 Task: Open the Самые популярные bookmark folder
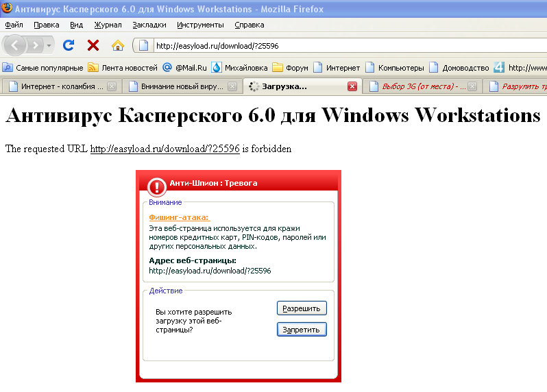(43, 68)
